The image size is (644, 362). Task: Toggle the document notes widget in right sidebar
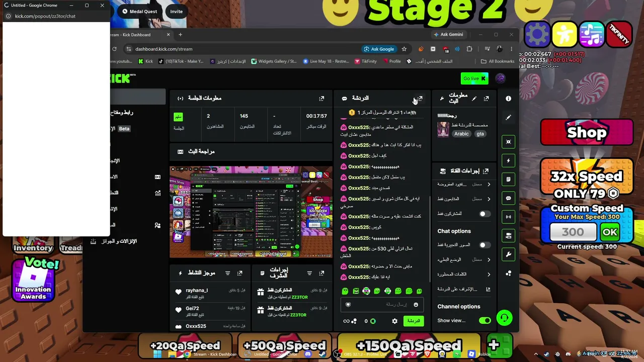tap(508, 179)
